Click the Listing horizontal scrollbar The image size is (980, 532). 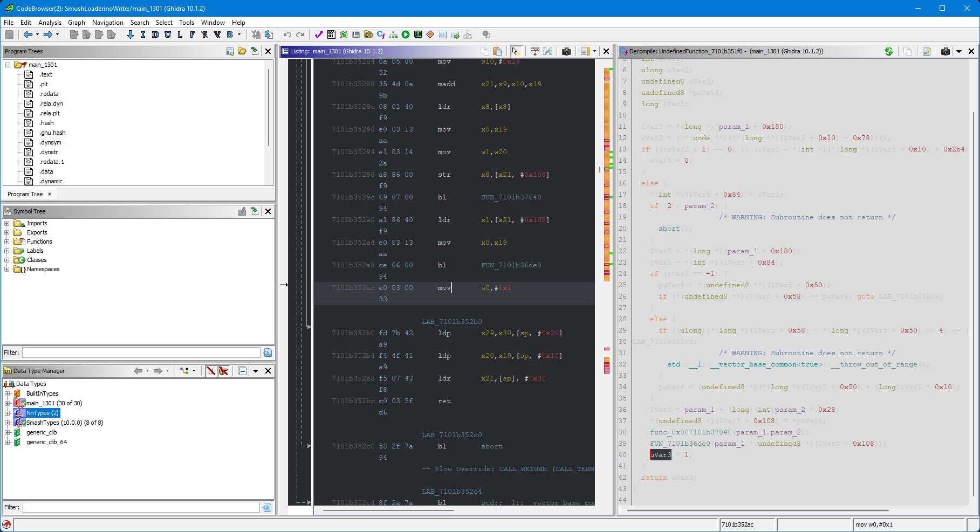(388, 510)
